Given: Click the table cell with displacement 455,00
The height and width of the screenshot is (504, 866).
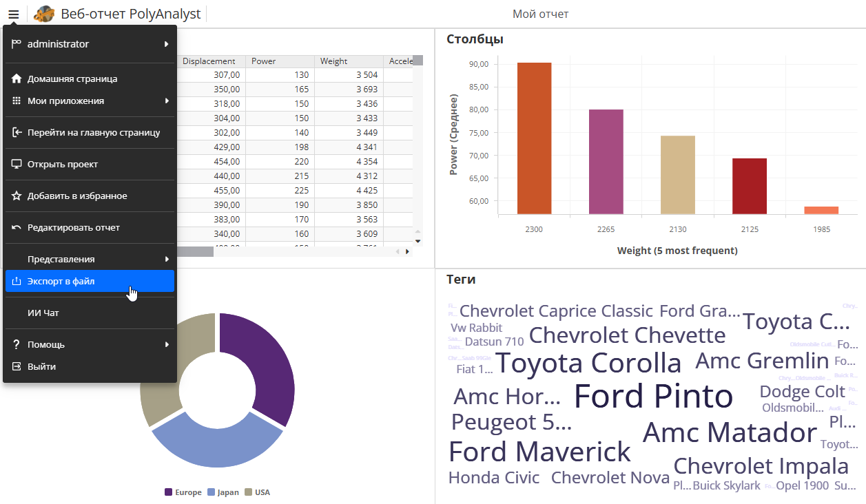Looking at the screenshot, I should coord(211,190).
